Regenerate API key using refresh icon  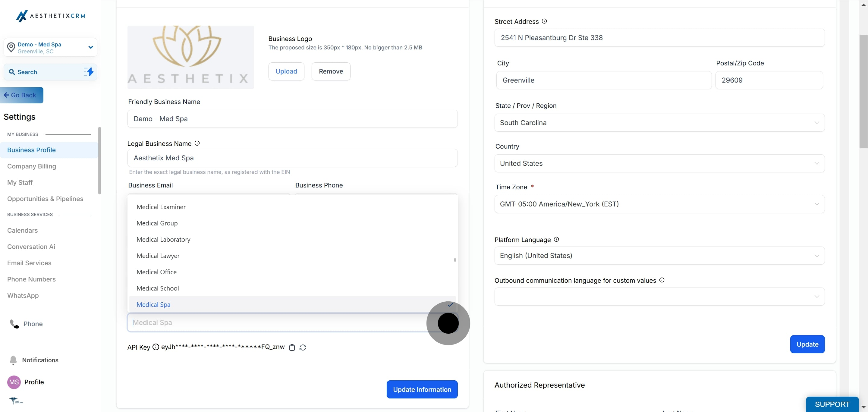click(x=303, y=347)
